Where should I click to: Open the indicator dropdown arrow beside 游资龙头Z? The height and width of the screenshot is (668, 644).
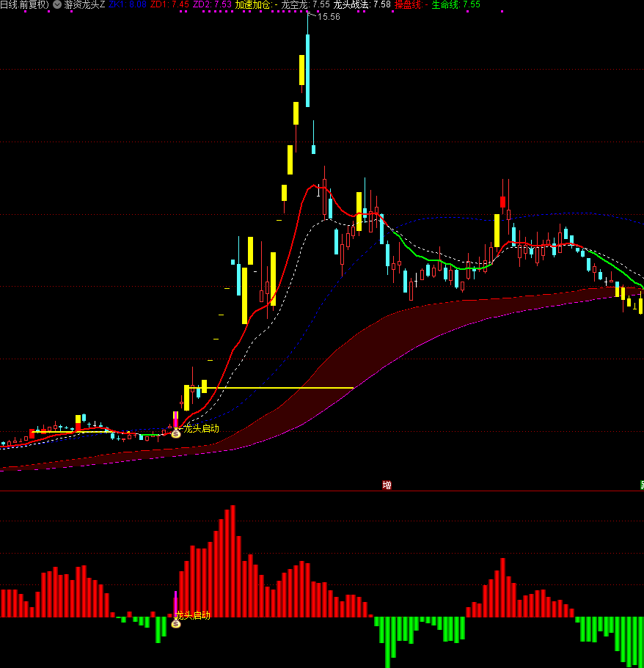57,4
